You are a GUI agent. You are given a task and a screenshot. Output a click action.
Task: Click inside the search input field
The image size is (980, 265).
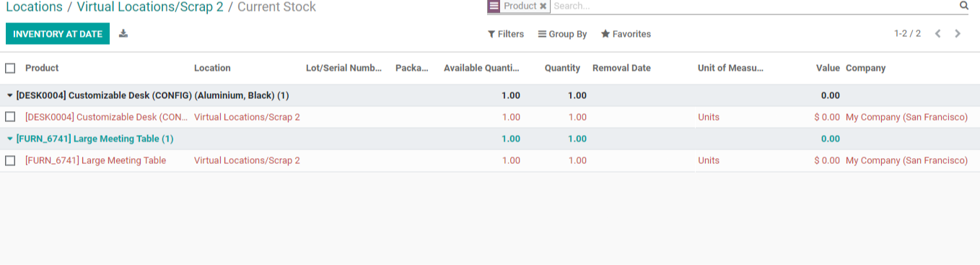pyautogui.click(x=754, y=6)
